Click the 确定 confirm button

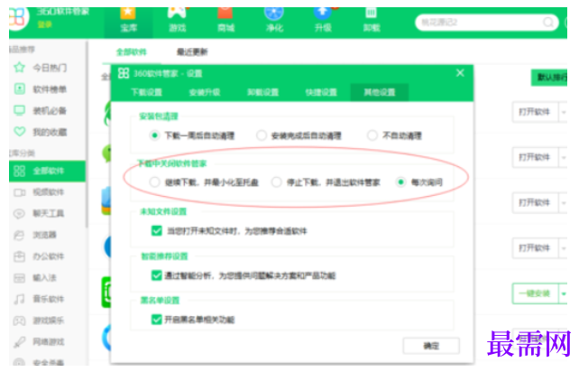coord(431,346)
